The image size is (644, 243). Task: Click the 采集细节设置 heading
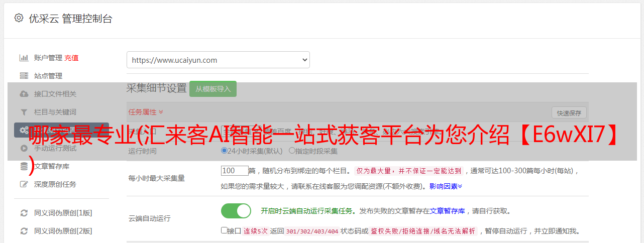(x=157, y=88)
